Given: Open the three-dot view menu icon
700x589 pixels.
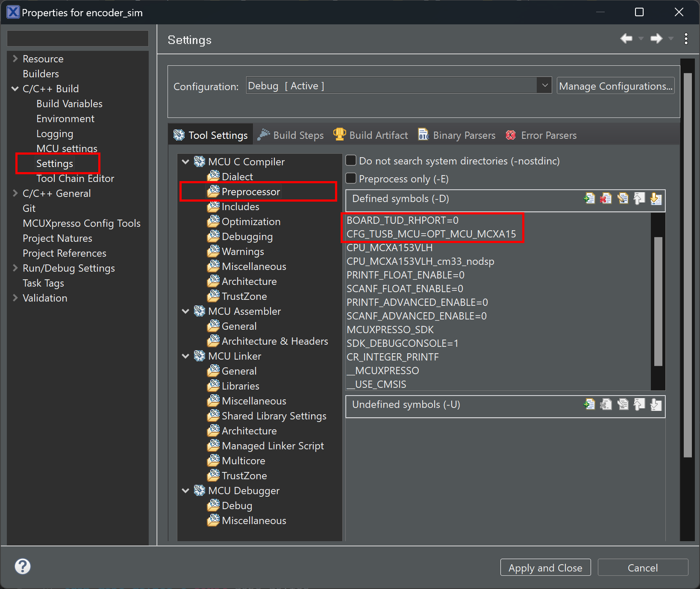Looking at the screenshot, I should [x=686, y=39].
